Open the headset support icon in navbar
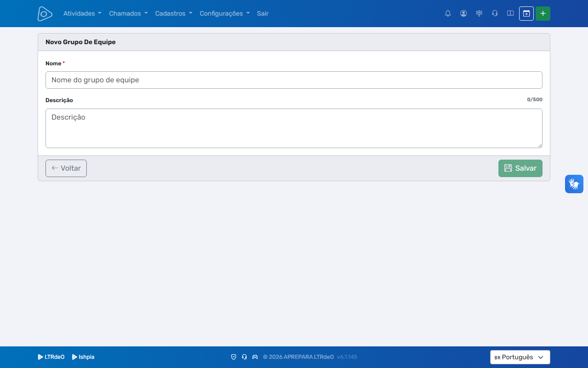Screen dimensions: 588x368 tap(495, 13)
